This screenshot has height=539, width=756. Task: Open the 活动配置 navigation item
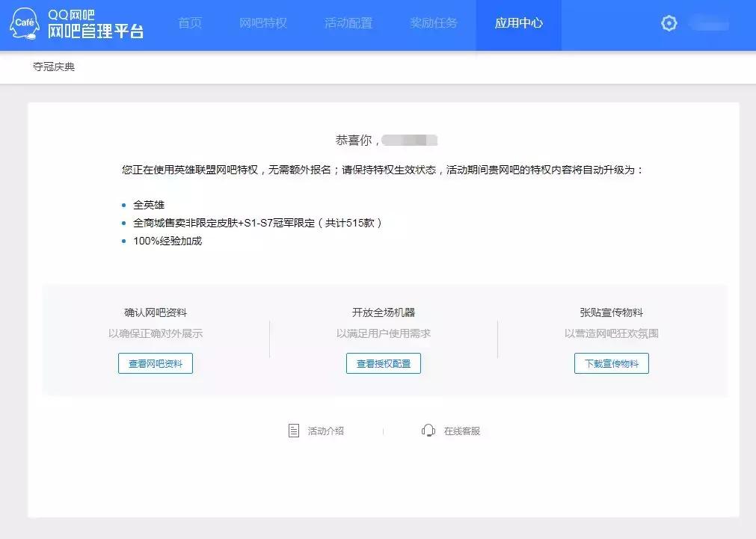tap(348, 23)
